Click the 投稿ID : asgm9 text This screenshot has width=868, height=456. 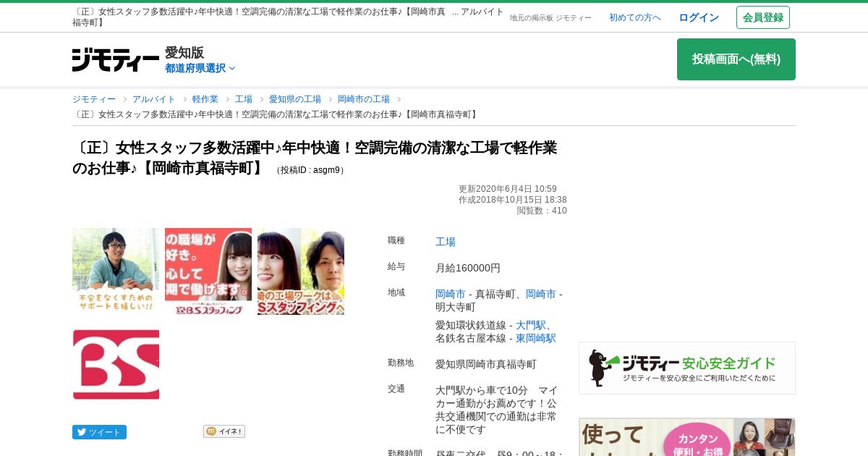(x=310, y=170)
